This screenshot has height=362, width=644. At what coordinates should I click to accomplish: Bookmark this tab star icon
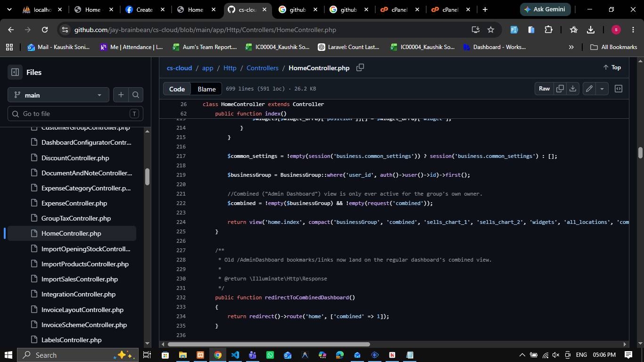[x=491, y=30]
